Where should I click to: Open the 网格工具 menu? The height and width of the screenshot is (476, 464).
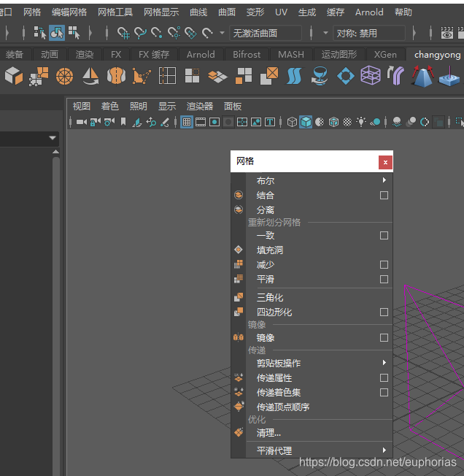[x=115, y=12]
